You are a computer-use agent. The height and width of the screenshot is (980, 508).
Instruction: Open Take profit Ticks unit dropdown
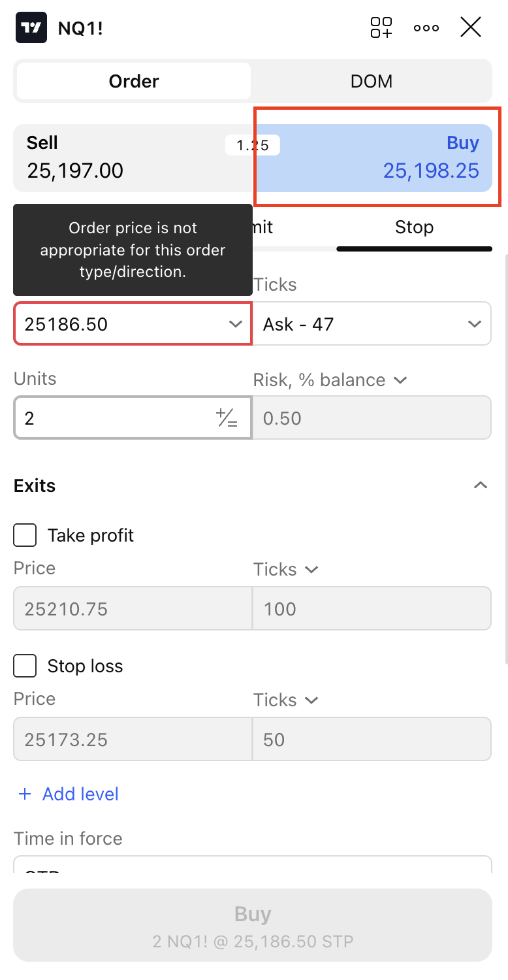click(x=311, y=570)
